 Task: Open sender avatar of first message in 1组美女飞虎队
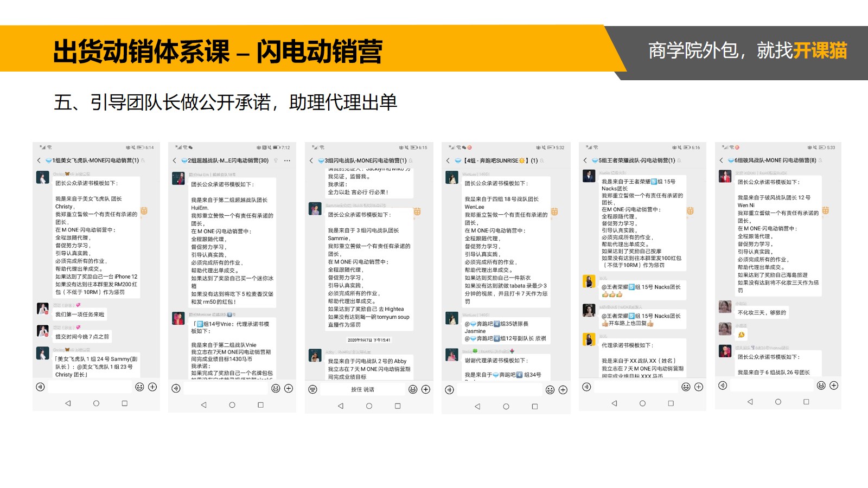pyautogui.click(x=43, y=177)
